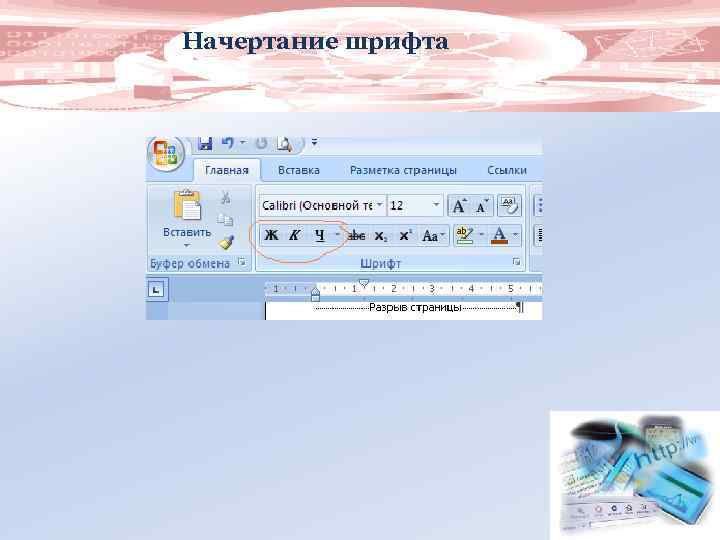
Task: Click the Change Case Aa button
Action: (433, 236)
